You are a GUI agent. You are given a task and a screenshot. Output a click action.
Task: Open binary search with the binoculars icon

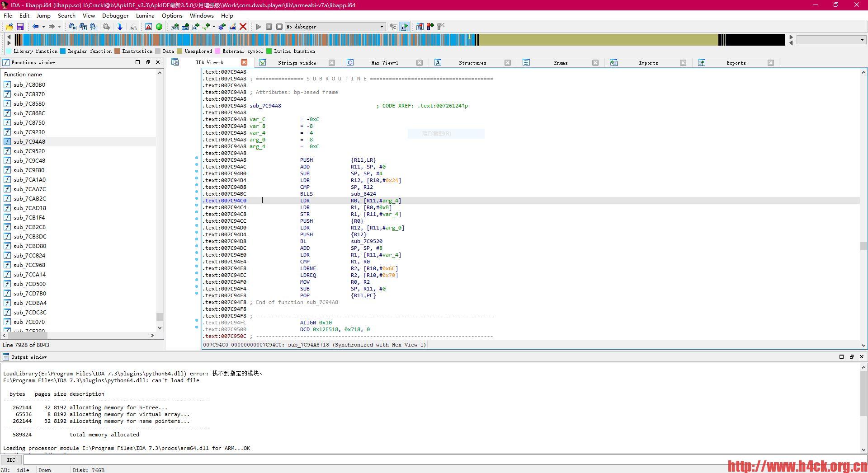click(x=94, y=27)
